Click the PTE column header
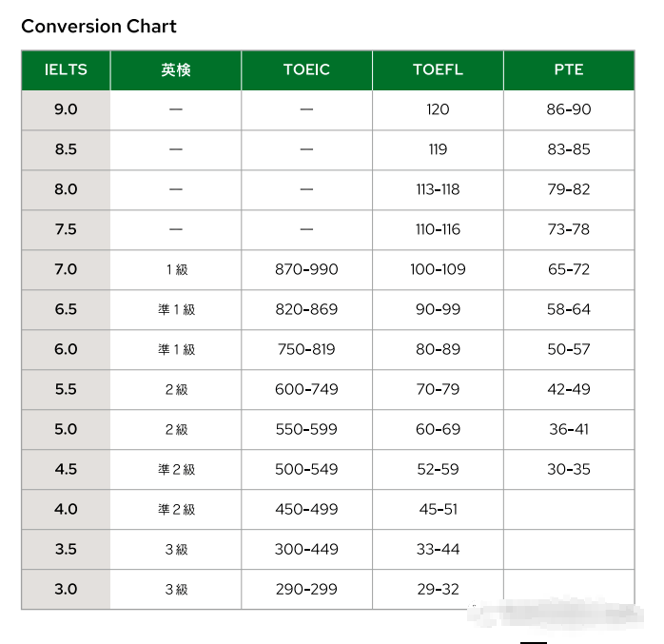The image size is (664, 644). point(568,69)
